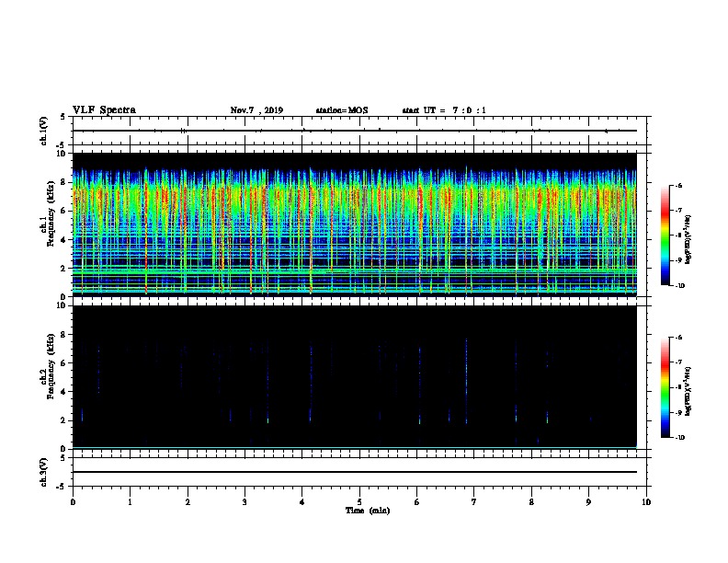Click tick label "5" on the Time axis
Viewport: 728px width, 563px height.
tap(359, 501)
